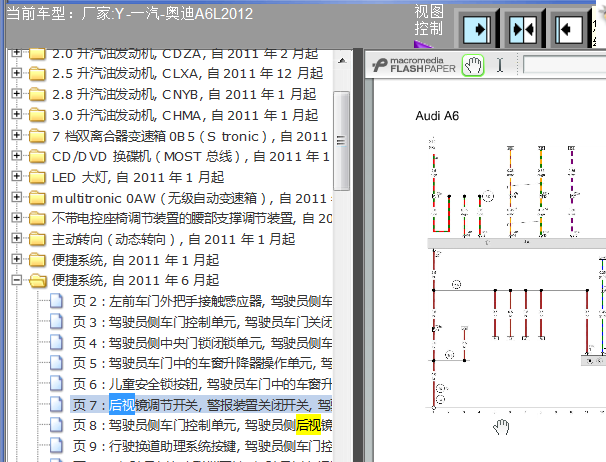Click the tree scrollbar up arrow
The height and width of the screenshot is (462, 606).
click(342, 61)
